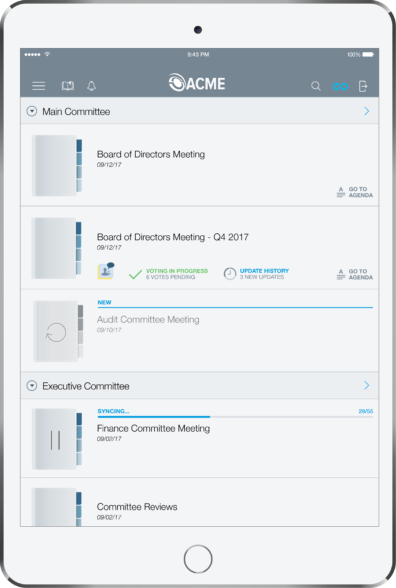
Task: Select Board of Directors Meeting - Q4 2017 title
Action: click(x=172, y=237)
